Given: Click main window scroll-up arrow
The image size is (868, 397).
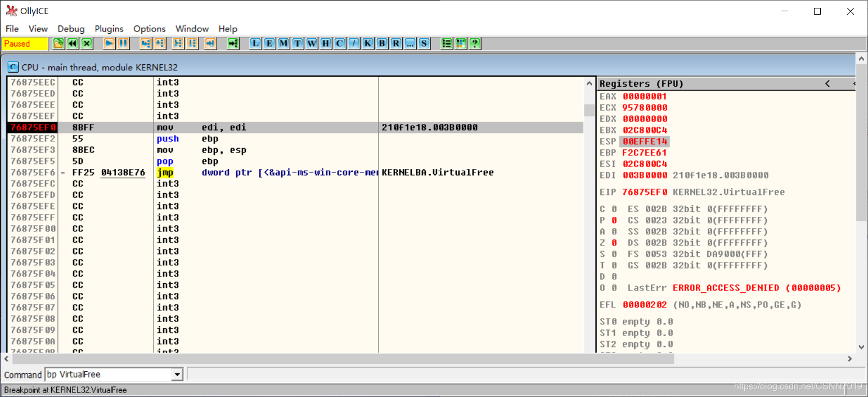Looking at the screenshot, I should click(861, 58).
